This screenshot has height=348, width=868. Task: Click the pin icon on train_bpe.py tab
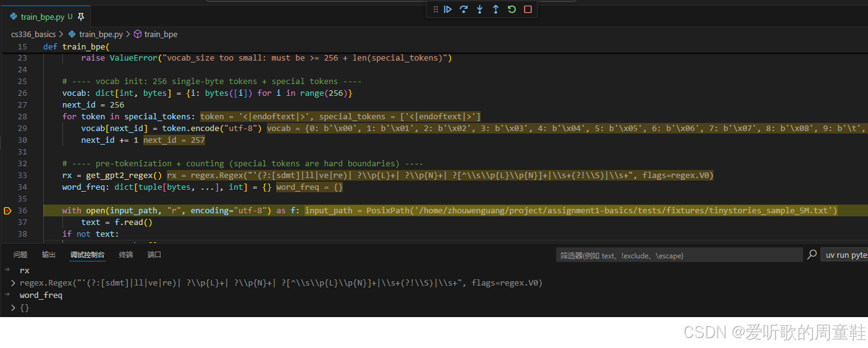point(81,17)
